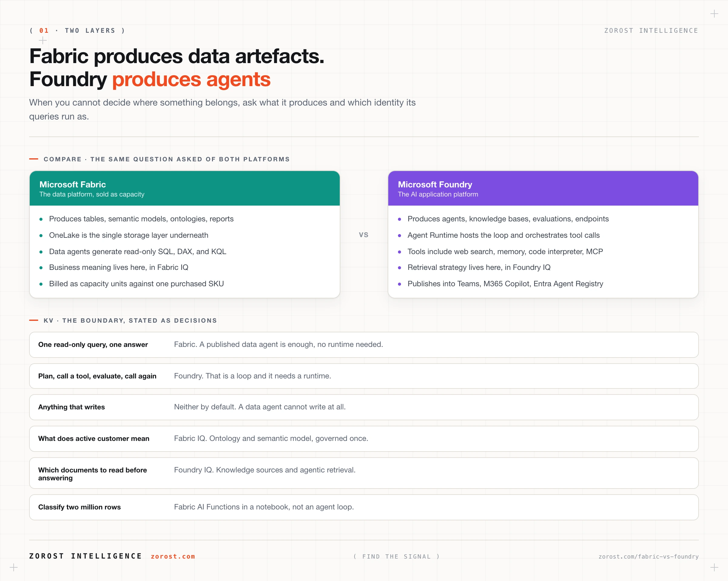This screenshot has width=728, height=581.
Task: Click the orange dash before COMPARE heading
Action: (x=34, y=159)
